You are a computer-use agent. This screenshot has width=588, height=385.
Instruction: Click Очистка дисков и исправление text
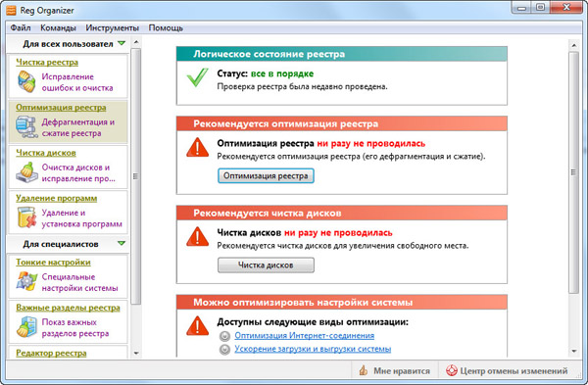78,172
